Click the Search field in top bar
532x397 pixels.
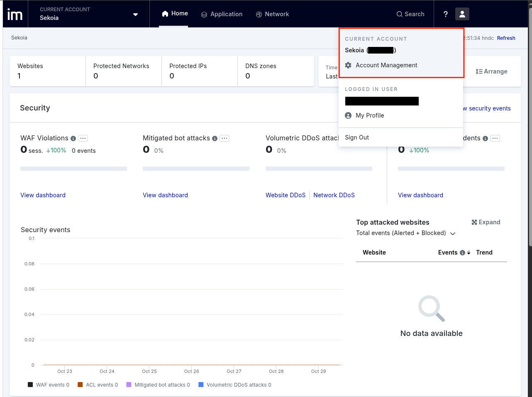pyautogui.click(x=410, y=14)
